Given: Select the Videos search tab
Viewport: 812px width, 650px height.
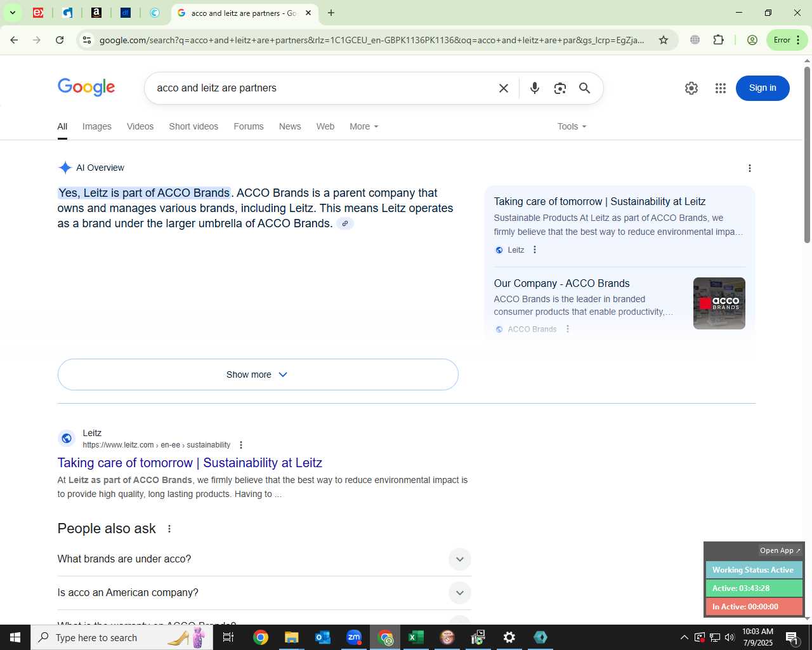Looking at the screenshot, I should [140, 126].
